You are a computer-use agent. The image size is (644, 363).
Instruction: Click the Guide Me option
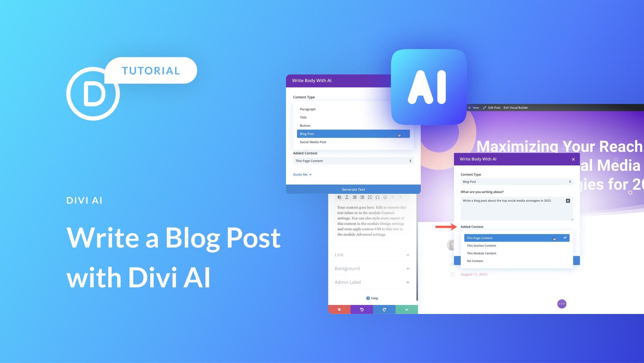(302, 174)
